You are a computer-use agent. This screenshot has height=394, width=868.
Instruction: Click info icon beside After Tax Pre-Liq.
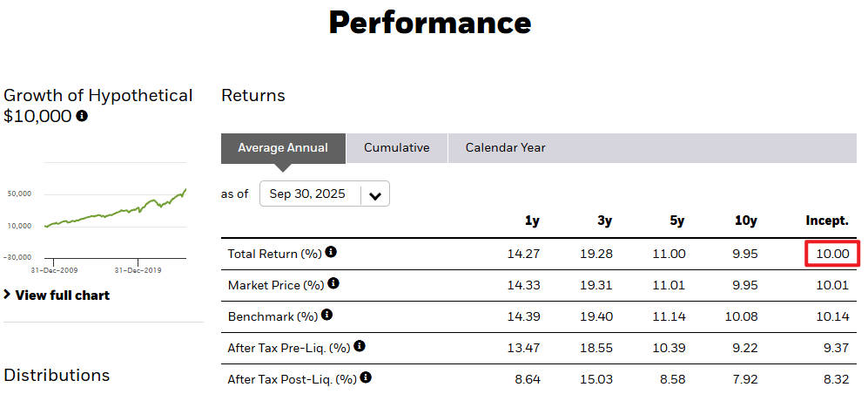click(360, 347)
